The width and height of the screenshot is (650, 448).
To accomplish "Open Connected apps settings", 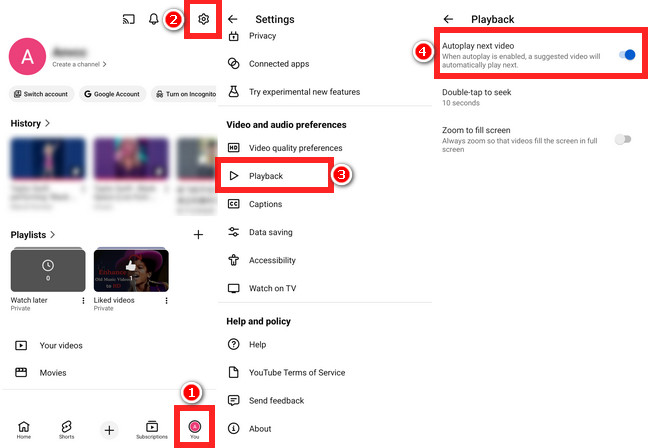I will (325, 64).
